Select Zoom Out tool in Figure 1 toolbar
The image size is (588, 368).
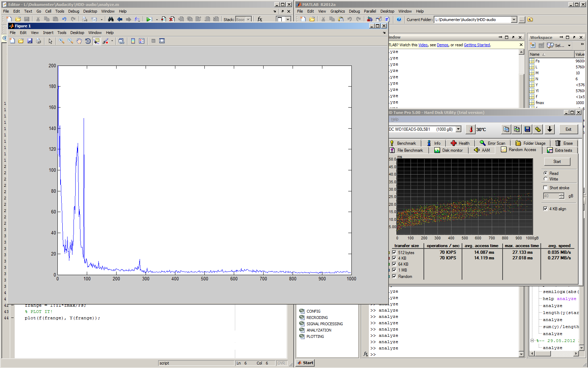click(70, 41)
